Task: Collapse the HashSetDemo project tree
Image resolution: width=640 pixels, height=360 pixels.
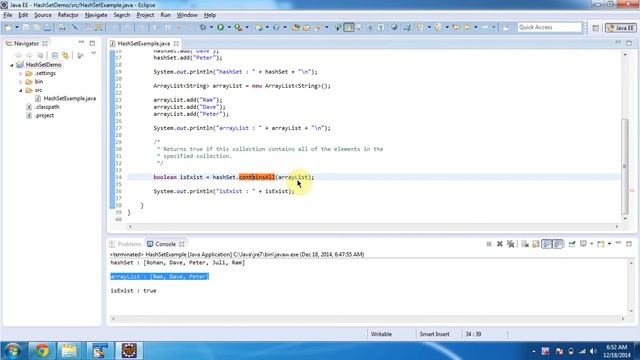Action: click(12, 65)
